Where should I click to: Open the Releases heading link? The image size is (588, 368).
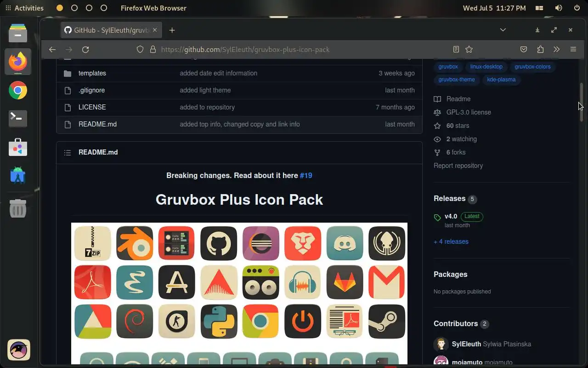coord(449,198)
